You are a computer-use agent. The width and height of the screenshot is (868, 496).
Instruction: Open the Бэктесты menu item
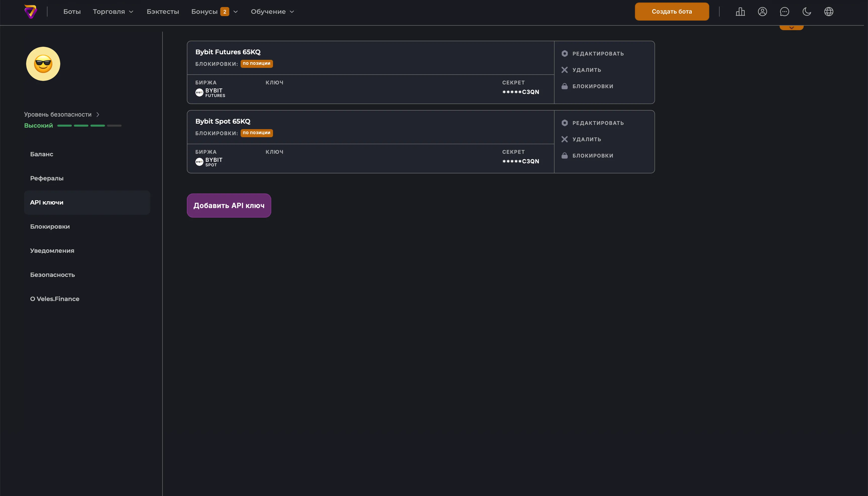coord(163,11)
